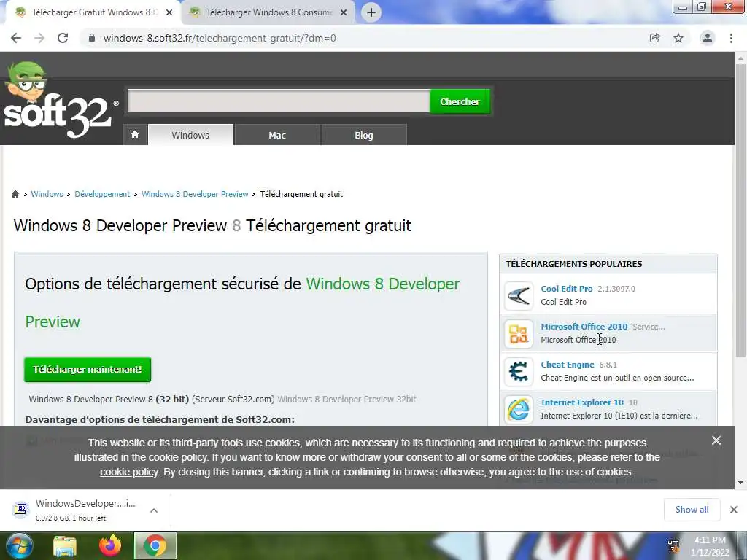747x560 pixels.
Task: Close the cookie banner
Action: 716,440
